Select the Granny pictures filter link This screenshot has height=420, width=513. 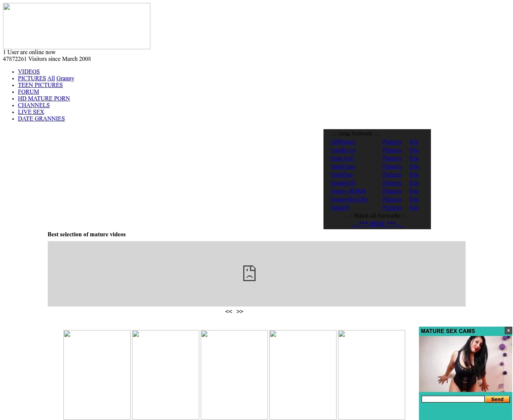(x=65, y=78)
